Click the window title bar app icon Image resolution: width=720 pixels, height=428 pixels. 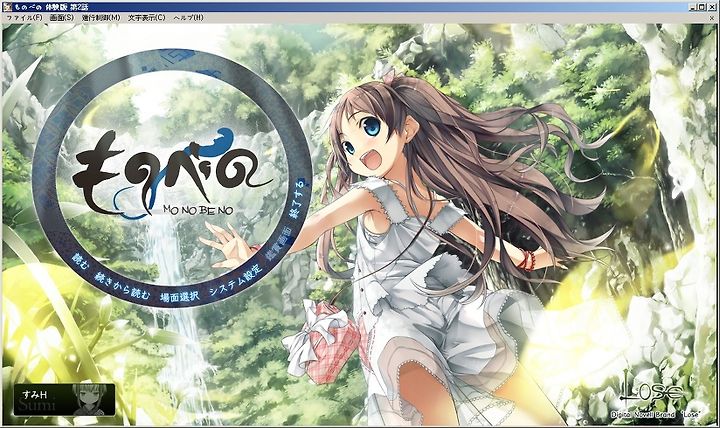[8, 7]
